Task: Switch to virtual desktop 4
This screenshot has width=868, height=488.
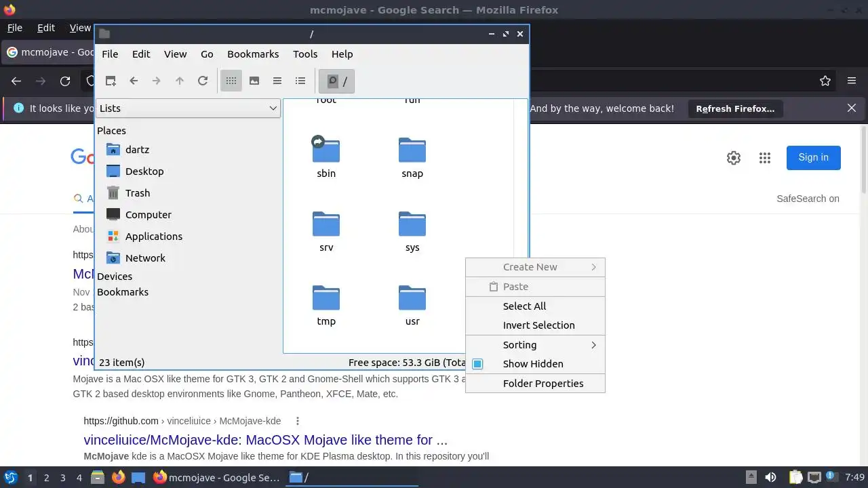Action: tap(79, 478)
